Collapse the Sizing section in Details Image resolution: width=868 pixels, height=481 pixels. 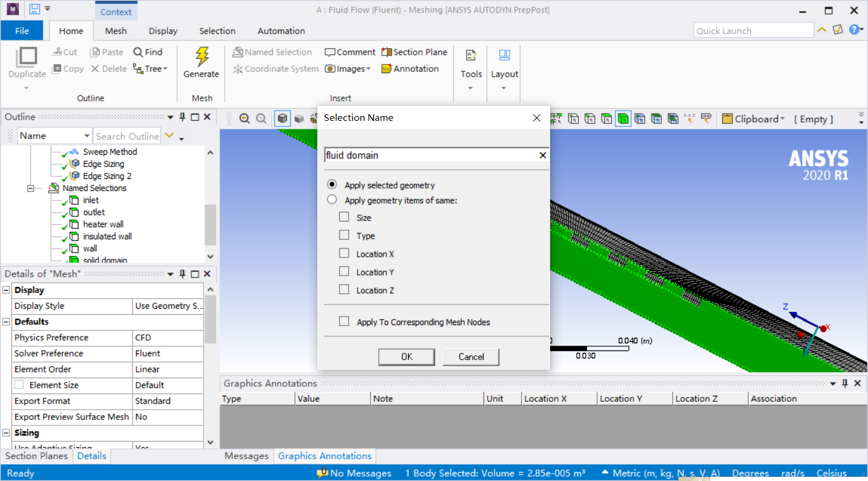pyautogui.click(x=6, y=433)
